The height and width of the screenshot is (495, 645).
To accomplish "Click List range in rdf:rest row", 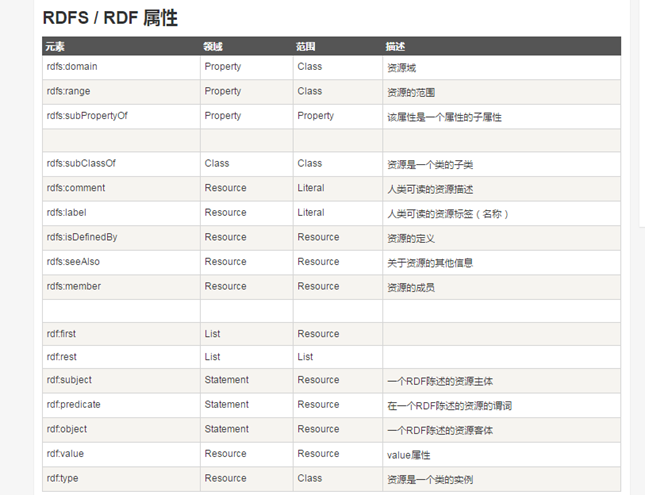I will 305,357.
